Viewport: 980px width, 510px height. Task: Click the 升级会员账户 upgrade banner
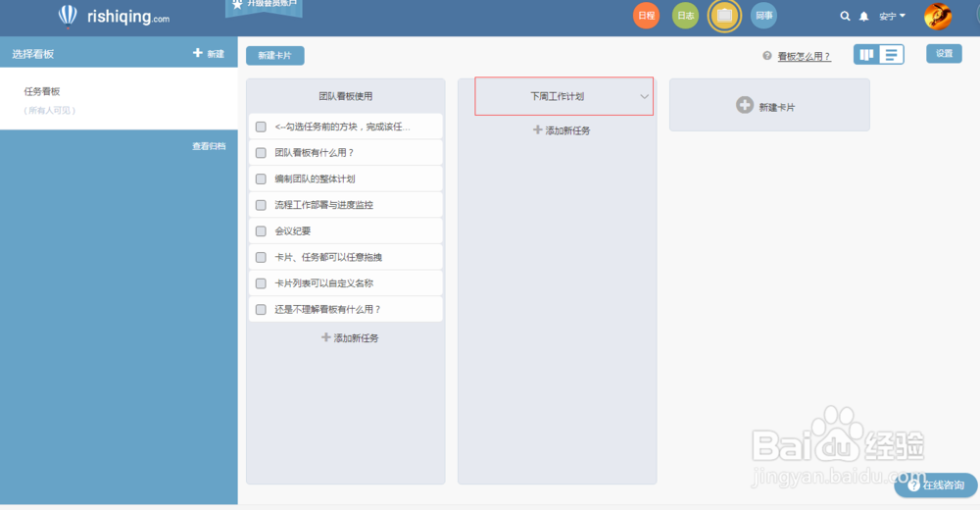point(264,6)
